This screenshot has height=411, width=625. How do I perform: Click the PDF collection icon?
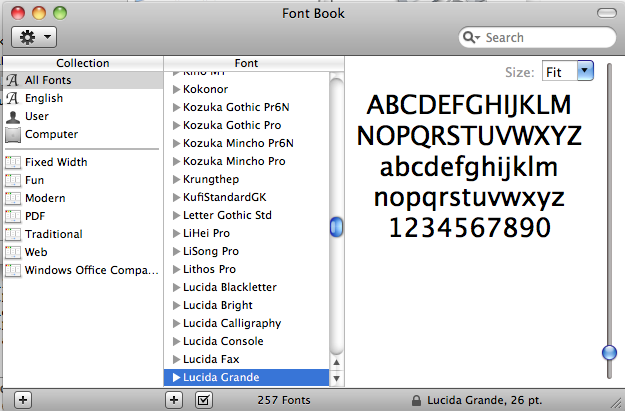13,216
